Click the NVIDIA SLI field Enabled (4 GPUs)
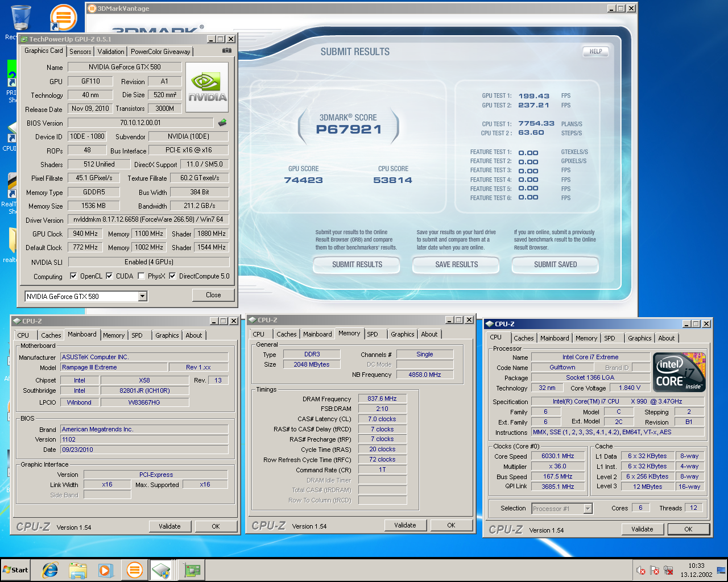Screen dimensions: 728x582 click(x=148, y=262)
